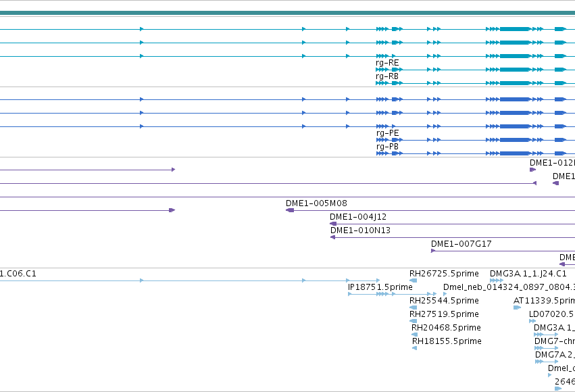Image resolution: width=575 pixels, height=392 pixels.
Task: Click the DME1-007G17 feature label
Action: (461, 244)
